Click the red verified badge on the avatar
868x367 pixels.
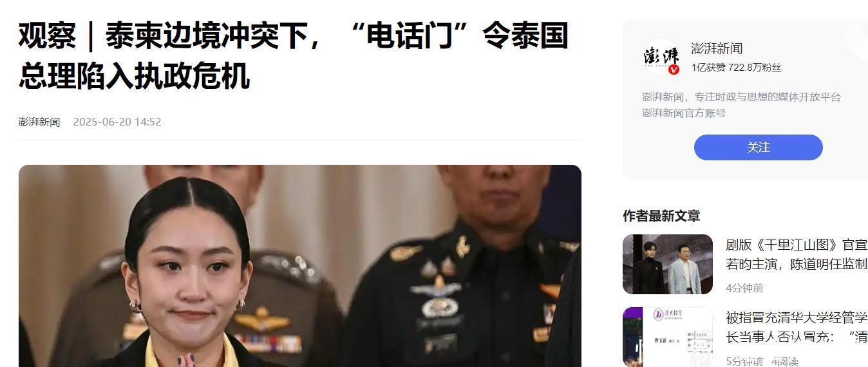click(674, 70)
